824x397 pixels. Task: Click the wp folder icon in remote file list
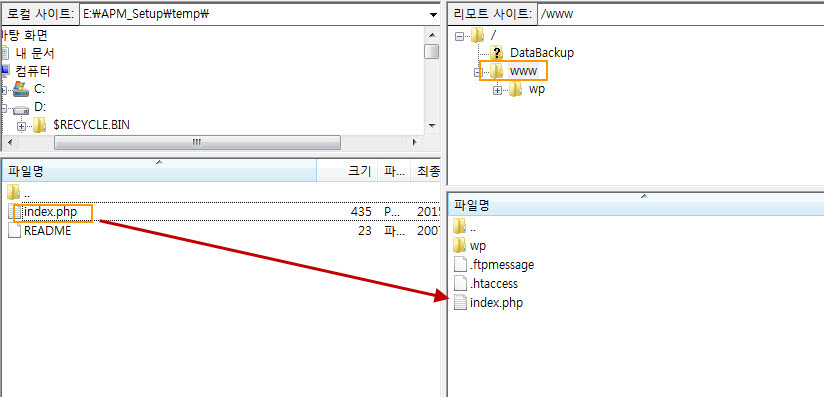click(459, 246)
